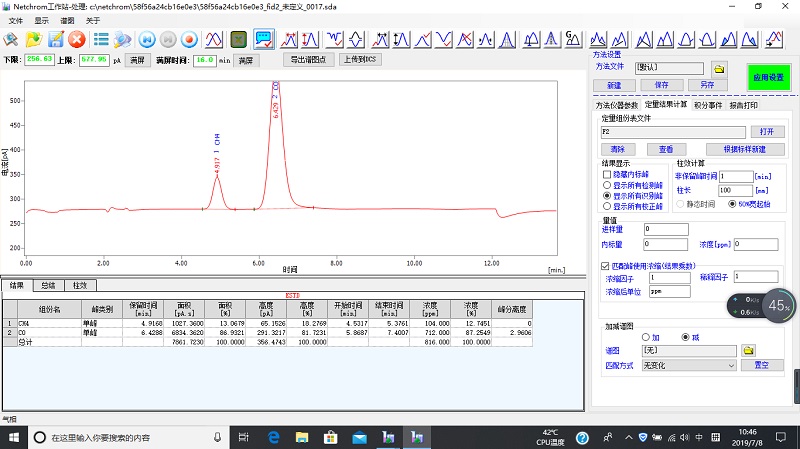Click the blue skip-to-start playback button
The image size is (800, 449).
pyautogui.click(x=147, y=39)
